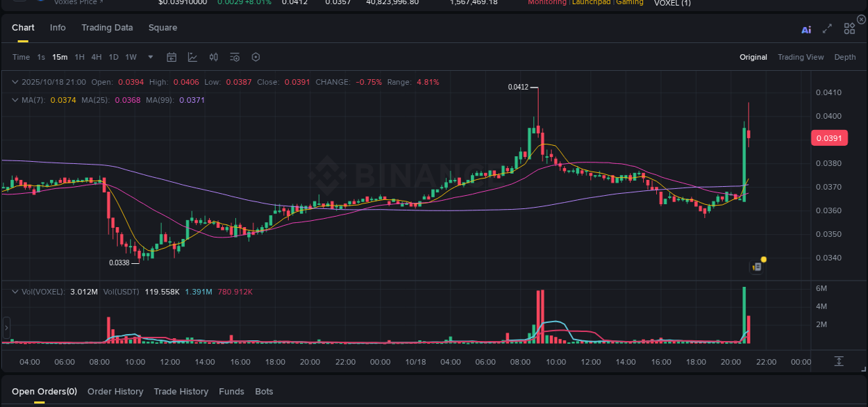Expand the chart to fullscreen
Viewport: 868px width, 407px height.
click(x=827, y=28)
